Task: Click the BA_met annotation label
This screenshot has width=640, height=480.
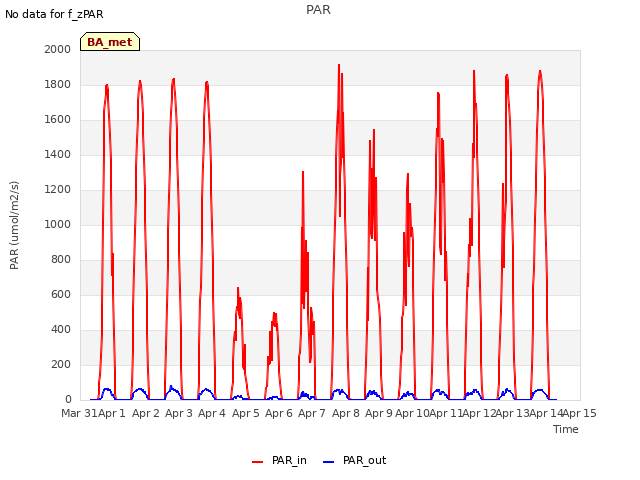Action: 110,42
